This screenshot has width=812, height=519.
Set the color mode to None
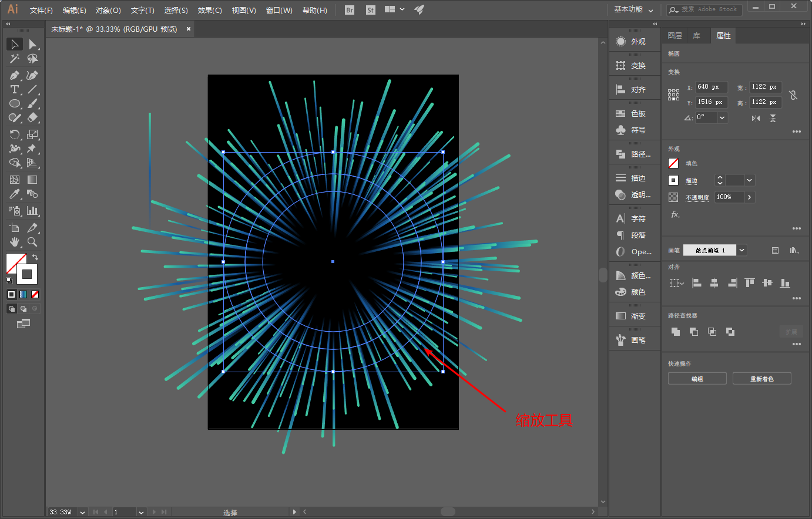(x=35, y=294)
